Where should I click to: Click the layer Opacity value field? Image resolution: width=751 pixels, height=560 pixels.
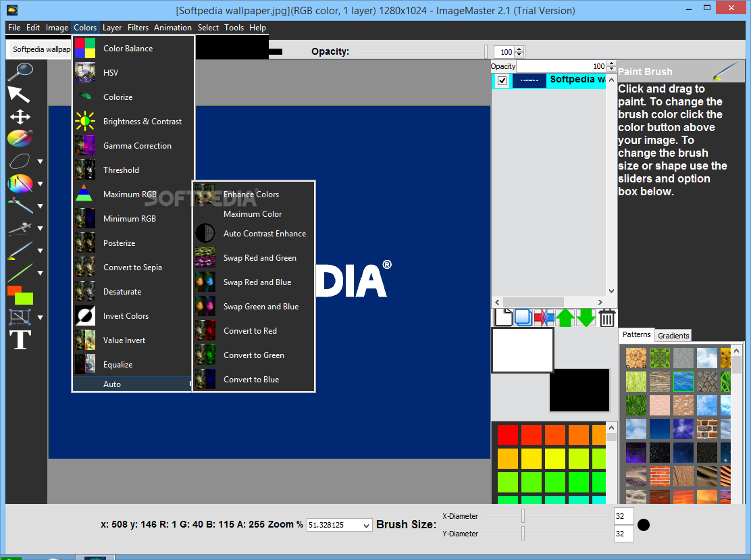click(x=561, y=66)
